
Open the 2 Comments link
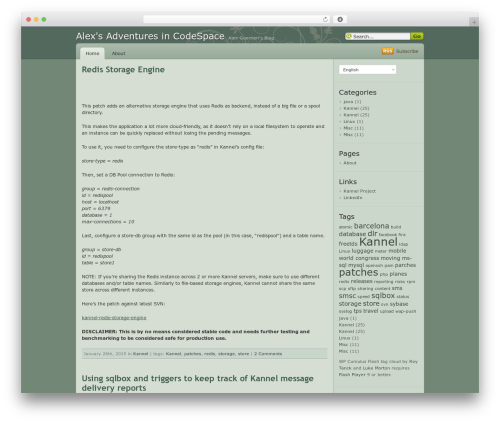tap(268, 354)
